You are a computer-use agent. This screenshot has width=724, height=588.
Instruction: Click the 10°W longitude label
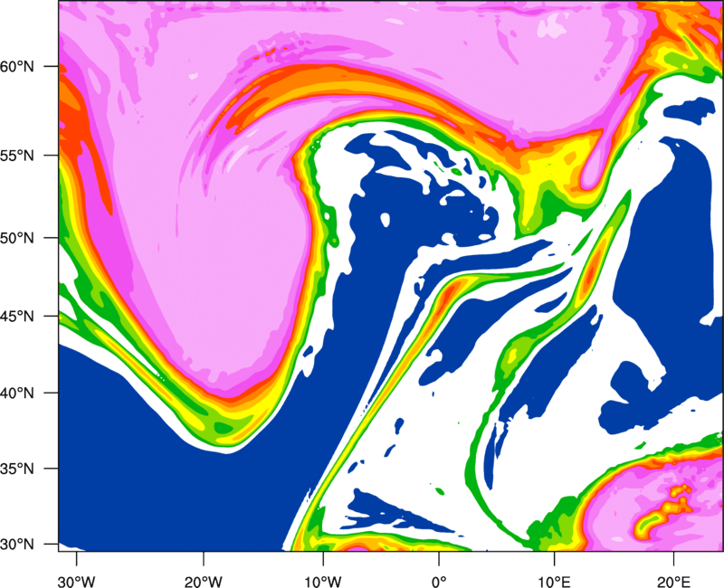click(323, 582)
